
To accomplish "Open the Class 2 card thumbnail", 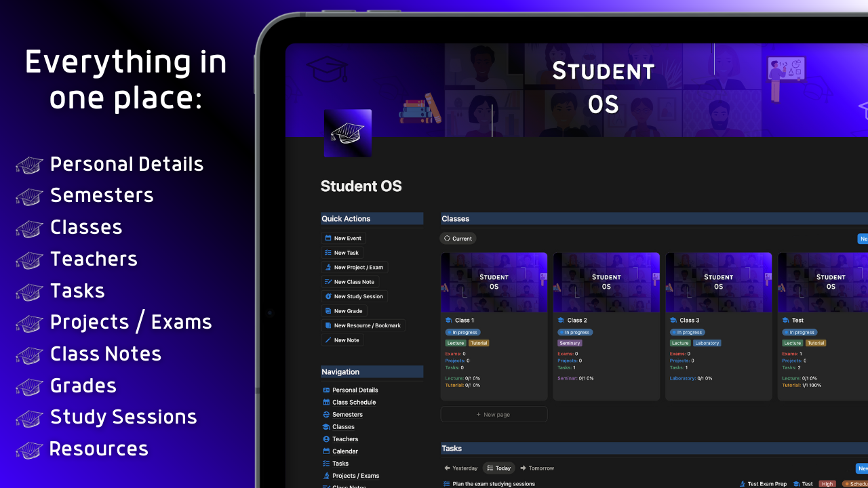I will click(x=606, y=282).
